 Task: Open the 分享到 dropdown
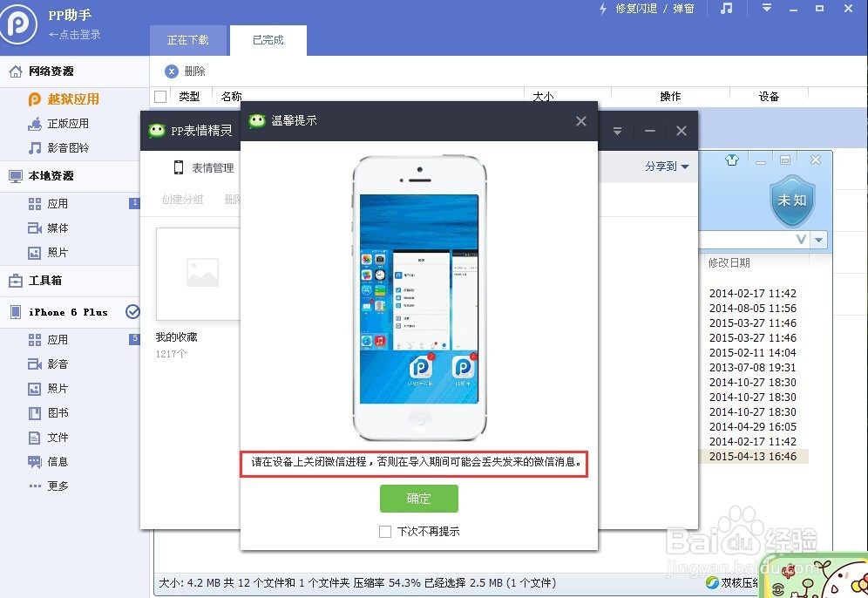point(667,166)
